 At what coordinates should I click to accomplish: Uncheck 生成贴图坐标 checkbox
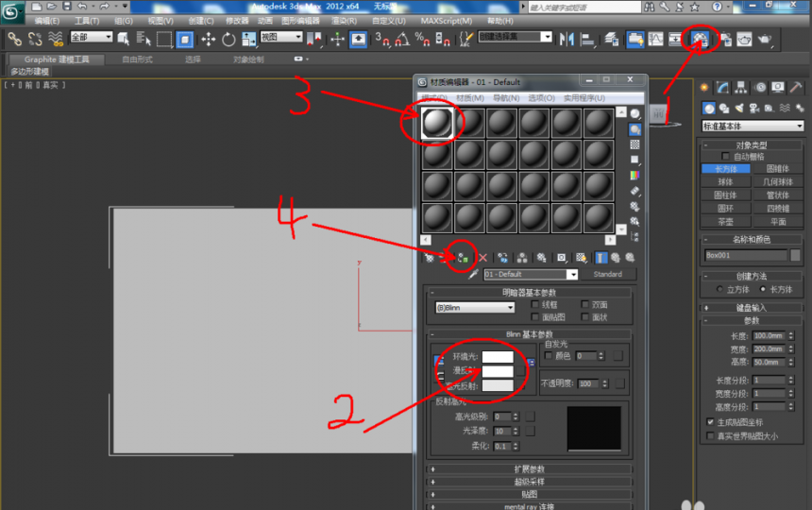(x=710, y=422)
